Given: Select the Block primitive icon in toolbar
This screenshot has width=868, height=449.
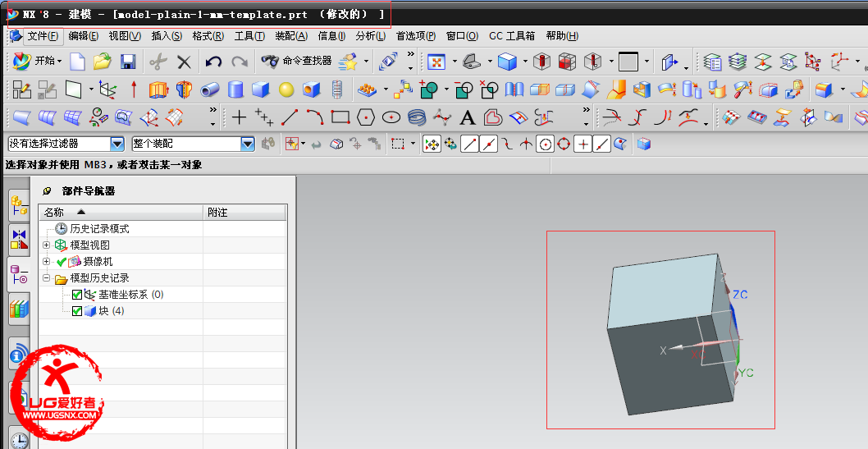Looking at the screenshot, I should (x=260, y=89).
